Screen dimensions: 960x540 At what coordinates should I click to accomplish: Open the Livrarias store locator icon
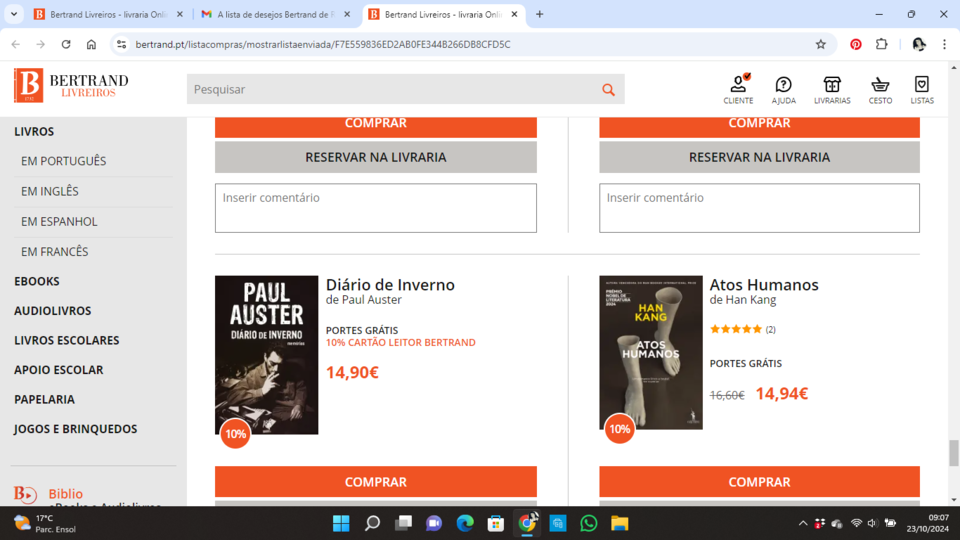(831, 88)
